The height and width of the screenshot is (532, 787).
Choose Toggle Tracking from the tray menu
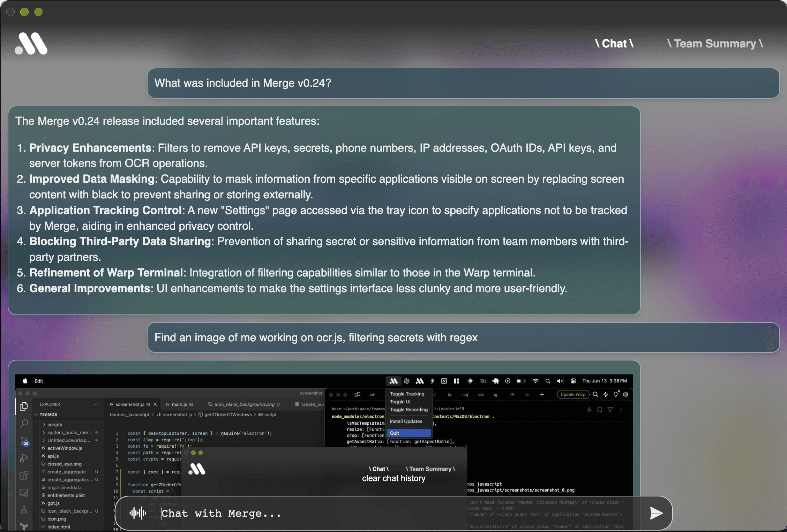[407, 394]
